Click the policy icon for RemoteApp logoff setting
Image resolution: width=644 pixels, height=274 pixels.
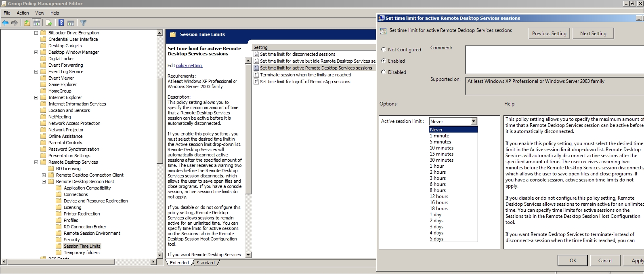coord(256,82)
